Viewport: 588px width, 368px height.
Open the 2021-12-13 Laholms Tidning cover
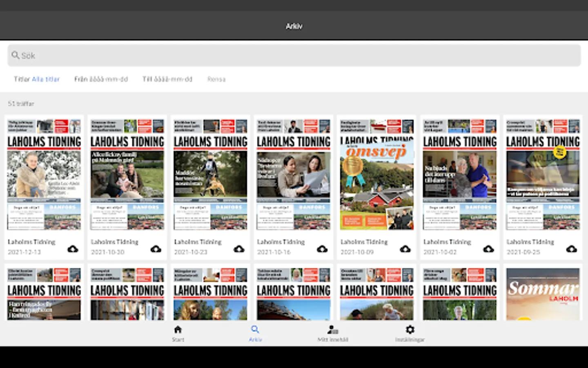[44, 174]
